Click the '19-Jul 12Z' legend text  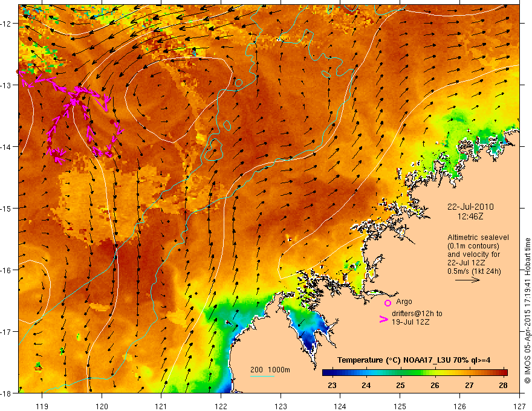click(x=410, y=322)
